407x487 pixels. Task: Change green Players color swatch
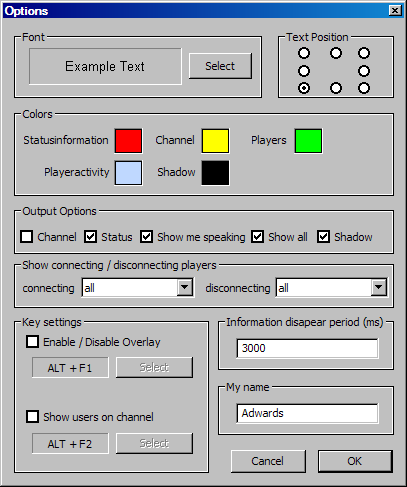pyautogui.click(x=308, y=141)
